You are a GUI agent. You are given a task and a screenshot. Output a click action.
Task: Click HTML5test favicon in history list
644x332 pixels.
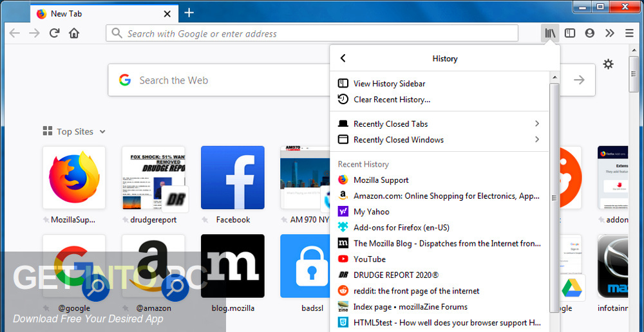click(x=343, y=322)
